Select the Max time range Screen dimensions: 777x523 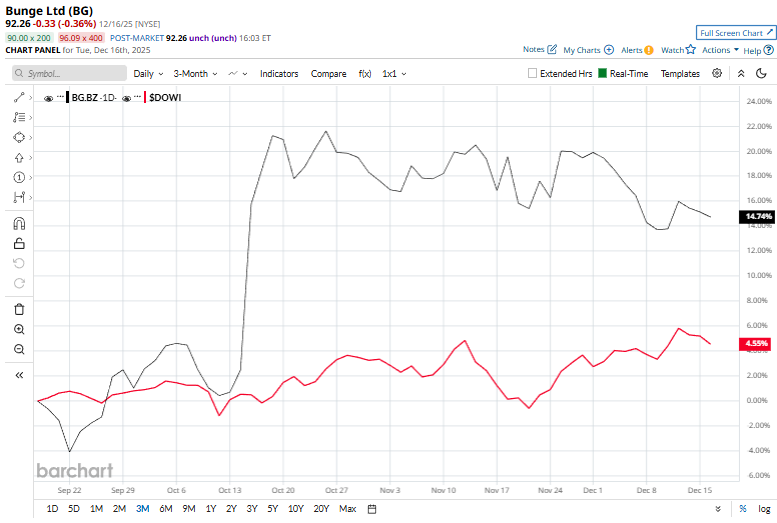(x=348, y=509)
